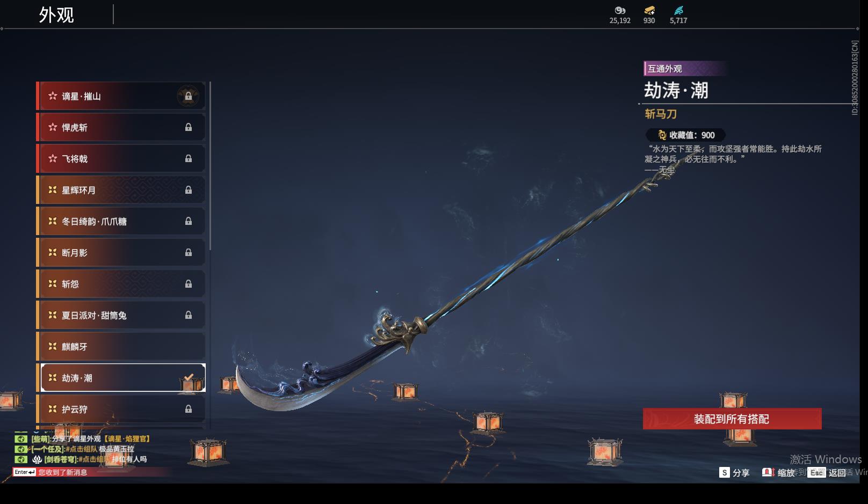
Task: Click the silver coin currency icon
Action: pos(620,10)
